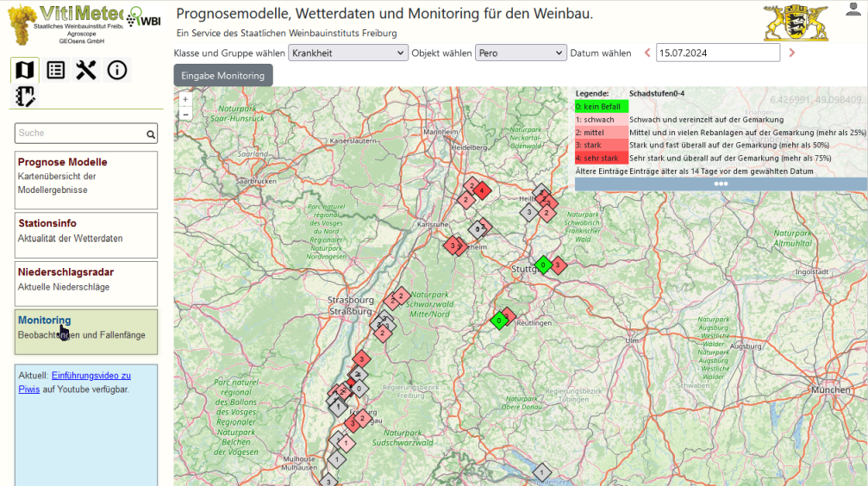Open Prognose Modelle menu entry

pyautogui.click(x=86, y=180)
